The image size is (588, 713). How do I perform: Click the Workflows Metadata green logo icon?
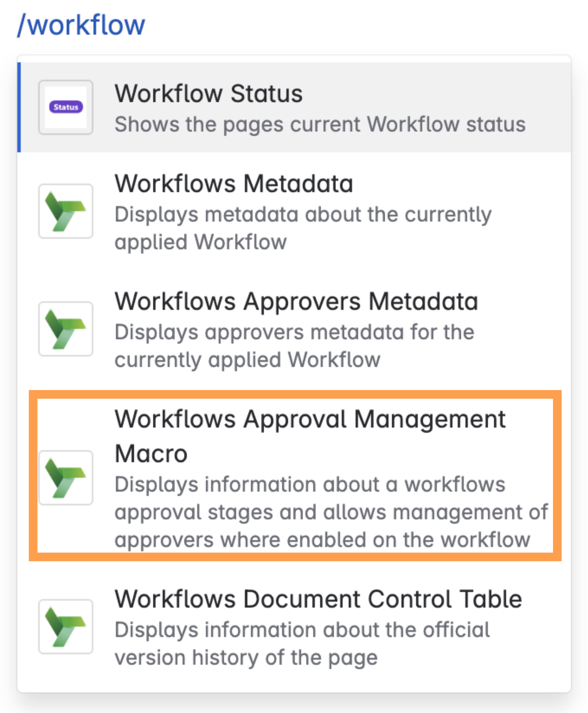(66, 211)
